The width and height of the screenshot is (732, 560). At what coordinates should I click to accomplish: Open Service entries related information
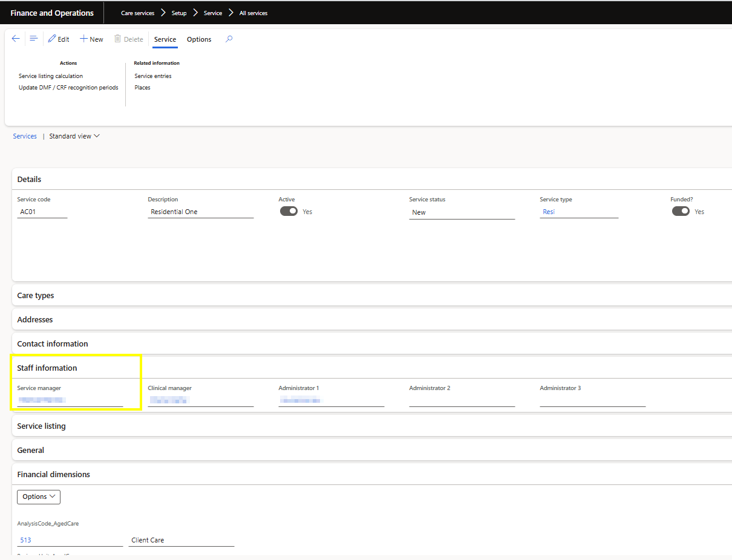point(153,76)
